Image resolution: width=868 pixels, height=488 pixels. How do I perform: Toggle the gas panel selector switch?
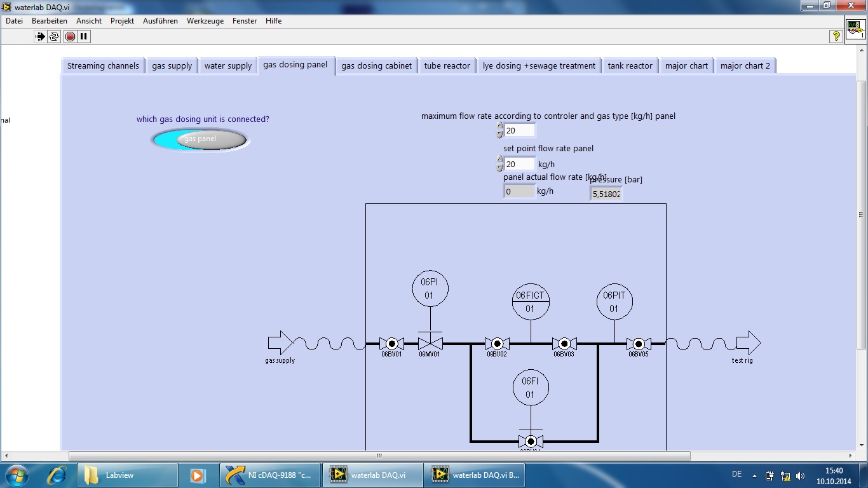pos(200,139)
